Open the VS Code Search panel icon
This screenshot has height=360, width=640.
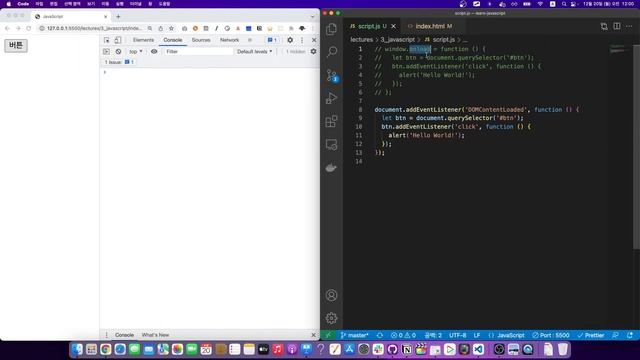click(x=331, y=52)
